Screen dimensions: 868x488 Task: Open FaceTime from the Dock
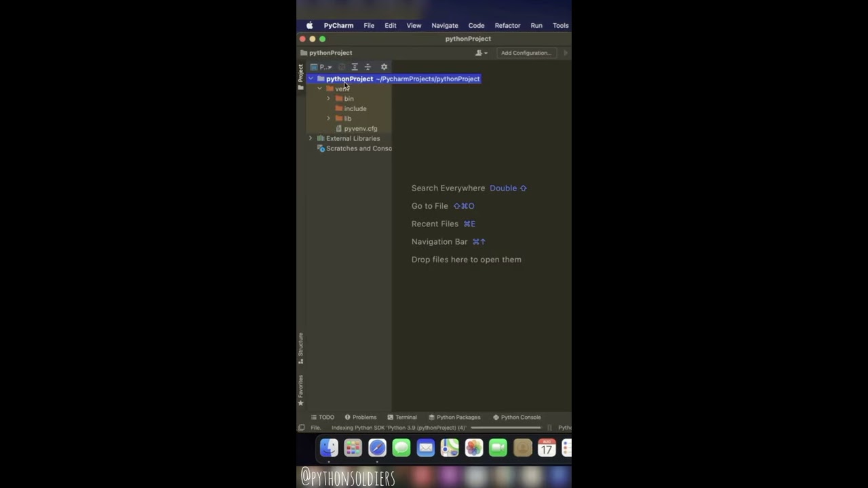(498, 447)
